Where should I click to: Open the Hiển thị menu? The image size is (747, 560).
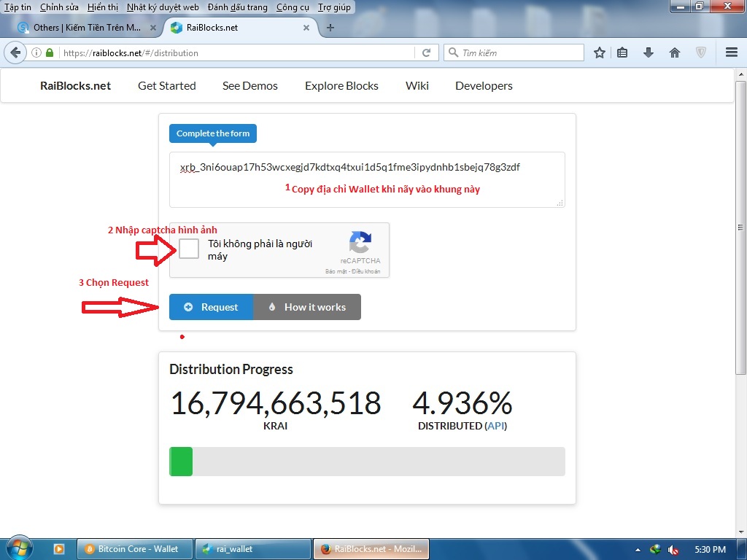[x=102, y=7]
